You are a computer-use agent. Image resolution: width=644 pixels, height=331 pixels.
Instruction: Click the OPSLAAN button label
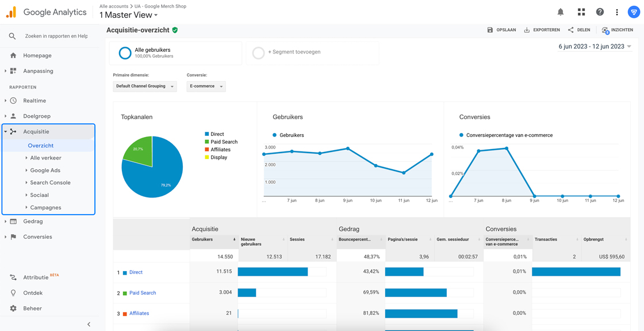click(506, 30)
